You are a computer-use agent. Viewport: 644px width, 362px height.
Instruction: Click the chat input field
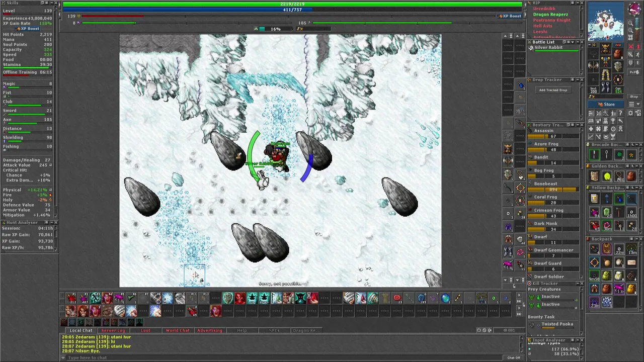pyautogui.click(x=284, y=357)
